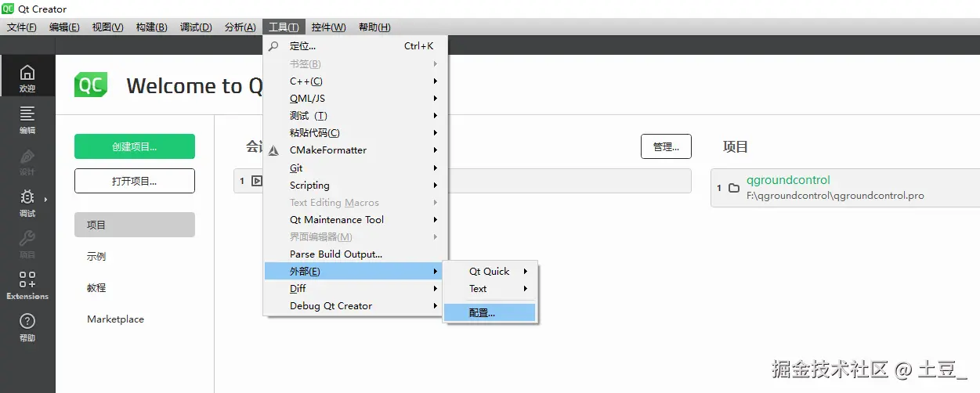Click the small arrow beside the 调试 mode
Viewport: 980px width, 393px height.
[45, 200]
